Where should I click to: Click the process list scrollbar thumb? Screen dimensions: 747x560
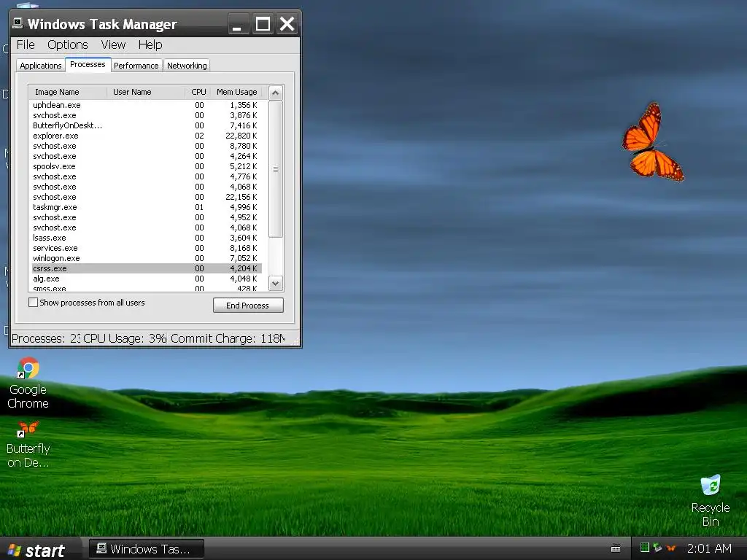coord(275,169)
